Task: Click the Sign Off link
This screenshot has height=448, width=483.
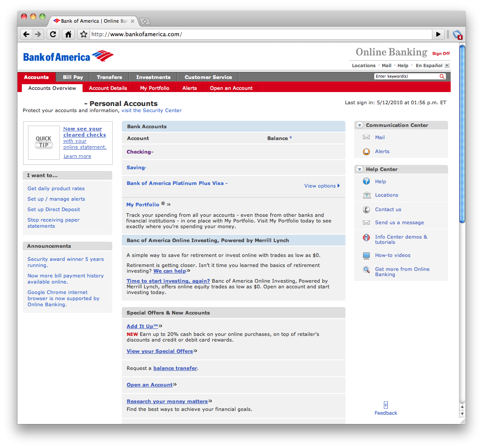Action: 441,53
